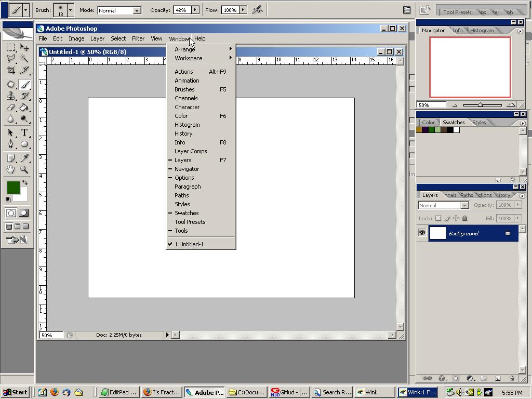Enable Quick Mask mode
This screenshot has width=532, height=399.
coord(23,213)
